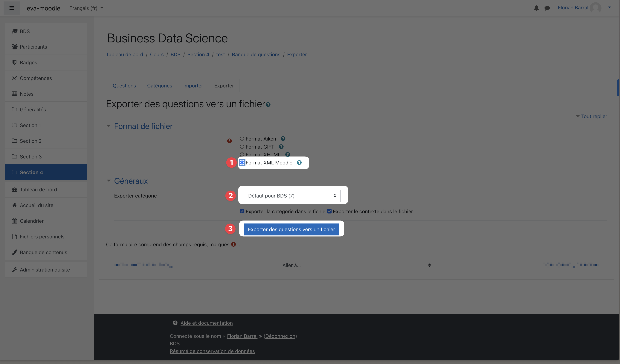
Task: Switch to the Importer tab
Action: coord(193,86)
